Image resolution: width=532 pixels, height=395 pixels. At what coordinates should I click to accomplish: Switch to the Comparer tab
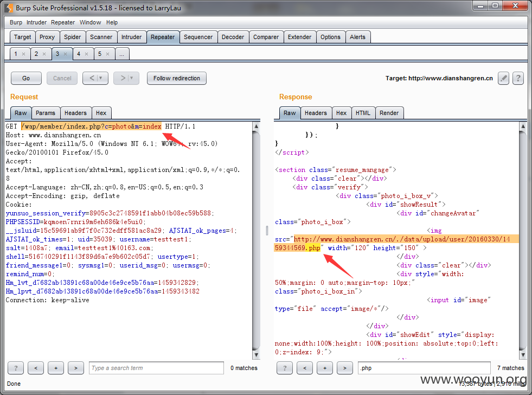[x=266, y=37]
